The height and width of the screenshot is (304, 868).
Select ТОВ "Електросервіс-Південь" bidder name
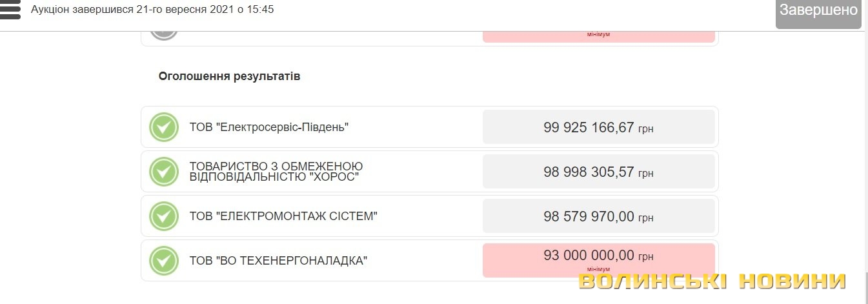269,128
